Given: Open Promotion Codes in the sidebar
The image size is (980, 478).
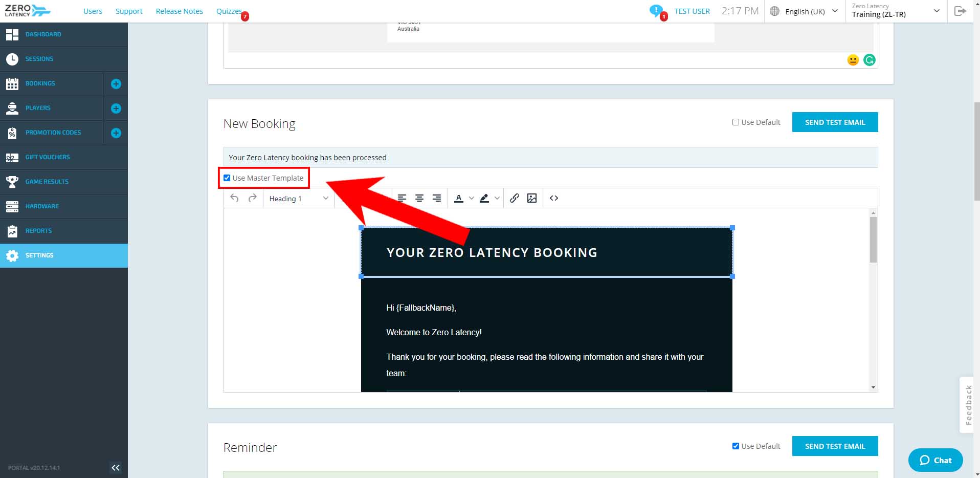Looking at the screenshot, I should pos(52,133).
